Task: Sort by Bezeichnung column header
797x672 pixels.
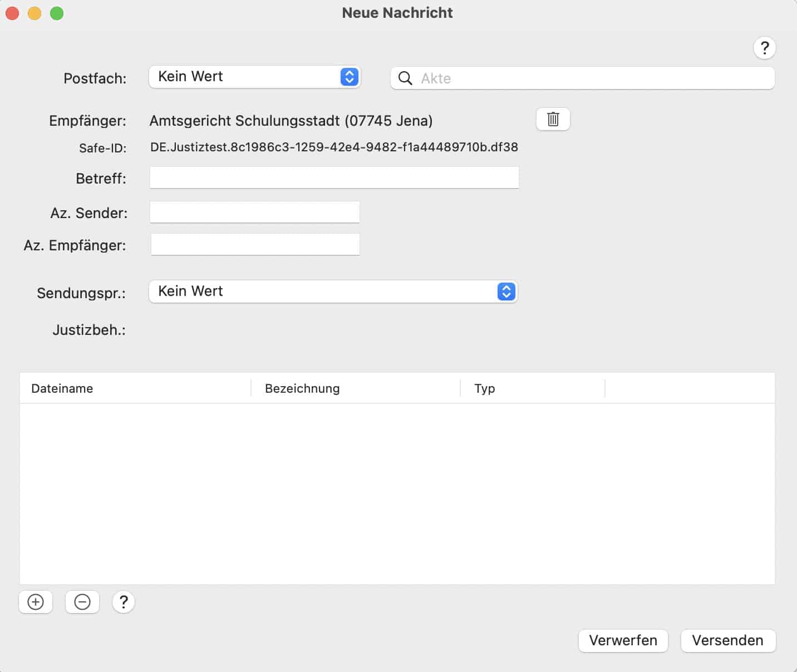Action: (x=356, y=388)
